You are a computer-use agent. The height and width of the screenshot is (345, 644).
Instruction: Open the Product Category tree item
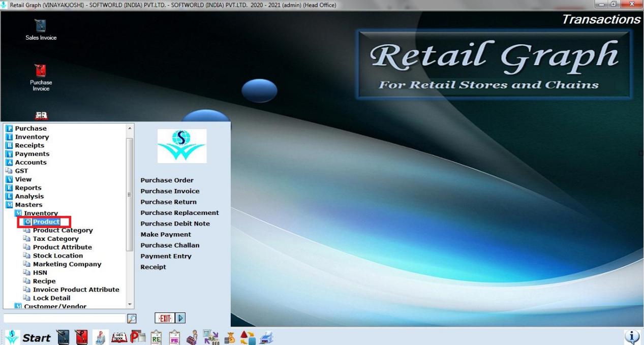pos(63,230)
